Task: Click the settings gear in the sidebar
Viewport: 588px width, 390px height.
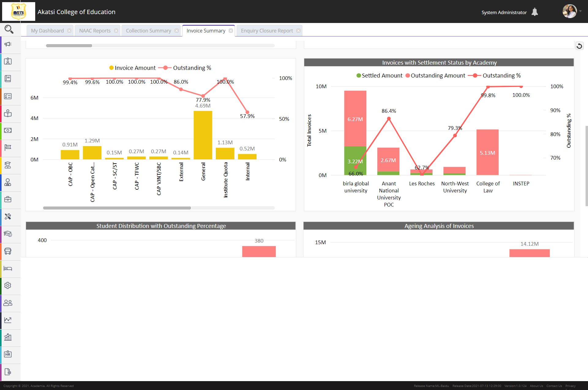Action: click(x=8, y=286)
